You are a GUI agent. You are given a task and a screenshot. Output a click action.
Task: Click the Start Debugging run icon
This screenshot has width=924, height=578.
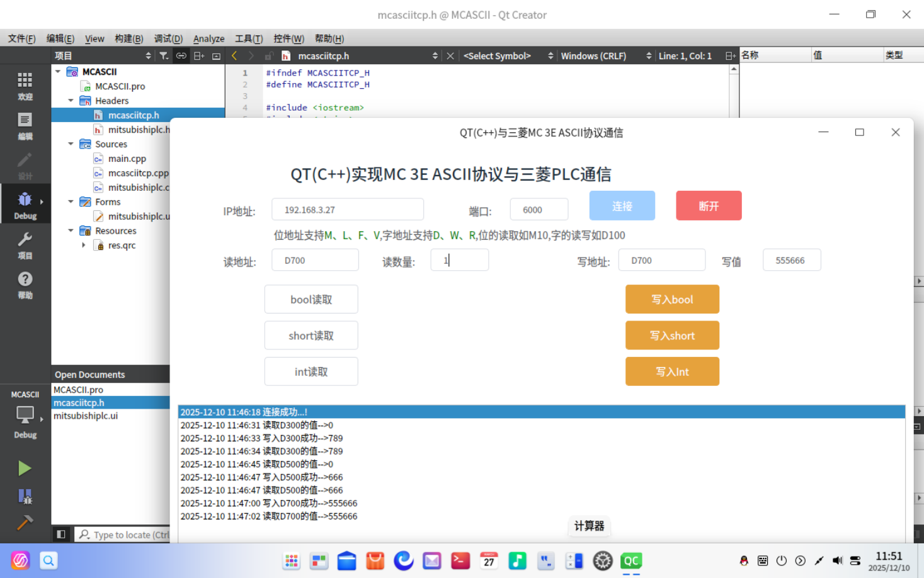tap(25, 496)
